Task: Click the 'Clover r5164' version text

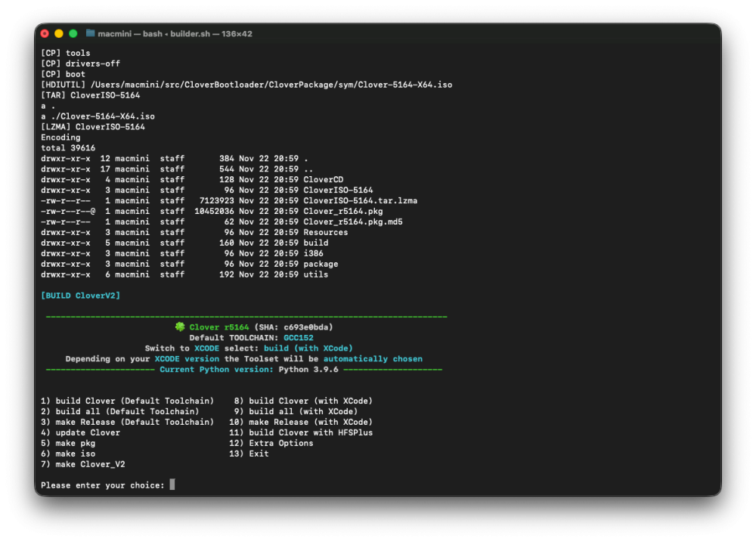Action: tap(219, 327)
